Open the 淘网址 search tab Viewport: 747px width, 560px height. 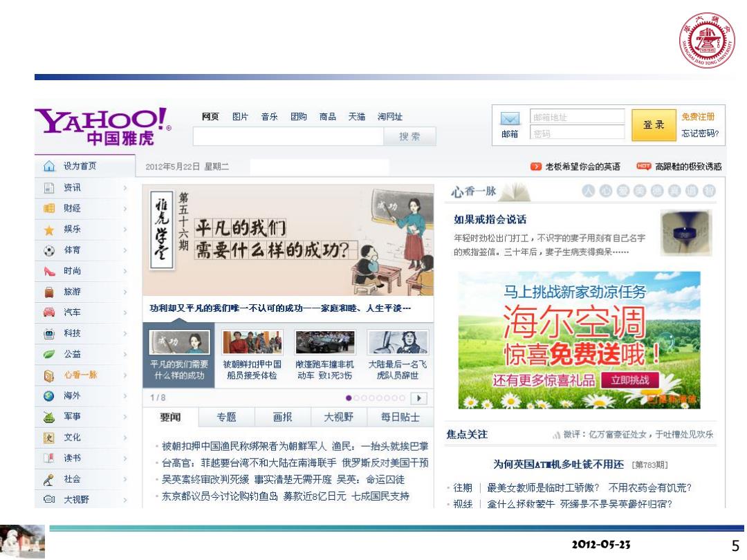pyautogui.click(x=389, y=117)
